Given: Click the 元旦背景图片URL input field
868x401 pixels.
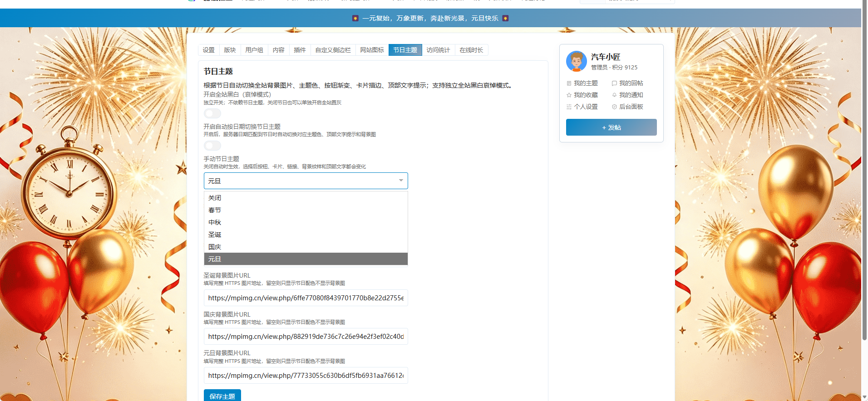Looking at the screenshot, I should (x=306, y=376).
